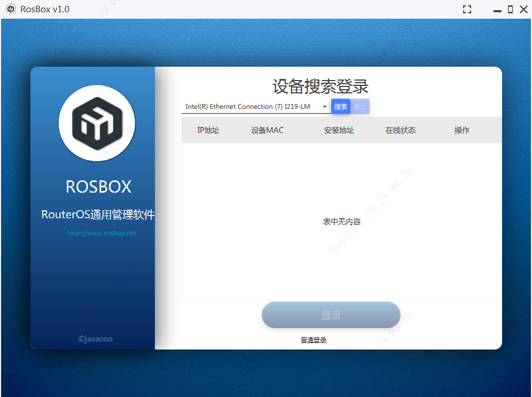Click the 表中无内容 empty table message
The width and height of the screenshot is (532, 397).
(342, 222)
